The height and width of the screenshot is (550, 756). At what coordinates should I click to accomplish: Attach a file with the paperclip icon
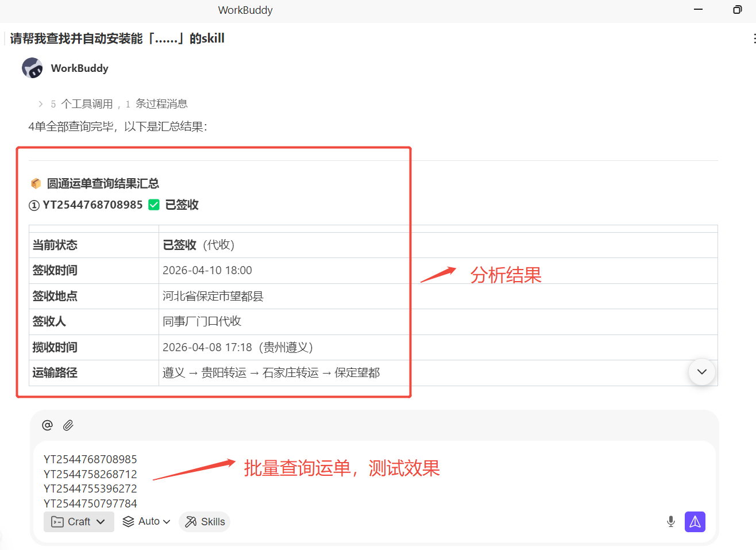pyautogui.click(x=68, y=425)
